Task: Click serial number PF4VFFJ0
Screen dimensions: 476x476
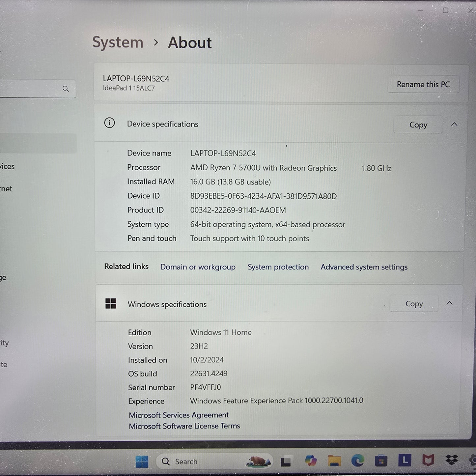Action: click(206, 387)
